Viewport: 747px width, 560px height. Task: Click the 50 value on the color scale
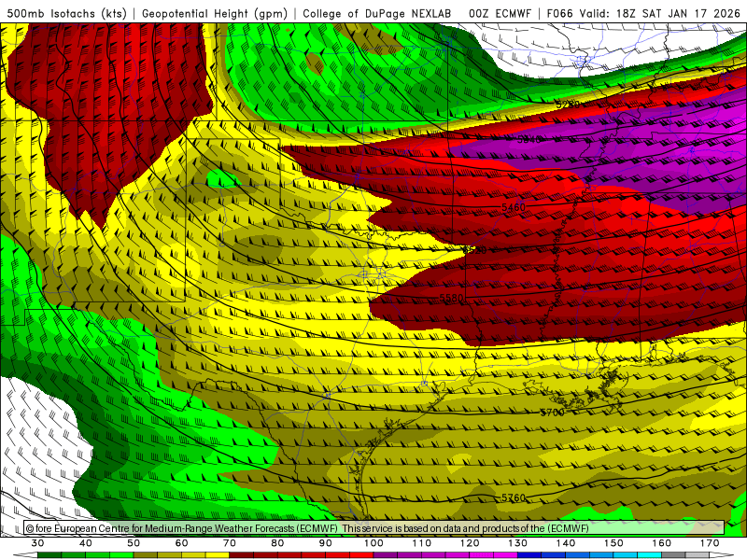tap(134, 543)
